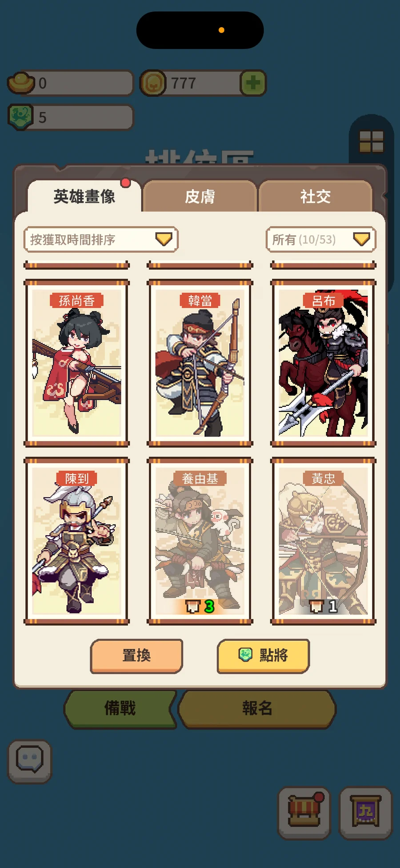The height and width of the screenshot is (868, 400).
Task: Open the chat bubble icon
Action: coord(30,761)
